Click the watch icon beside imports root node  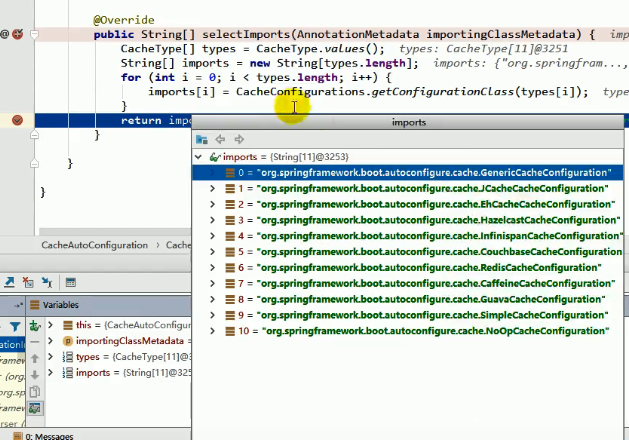coord(215,157)
